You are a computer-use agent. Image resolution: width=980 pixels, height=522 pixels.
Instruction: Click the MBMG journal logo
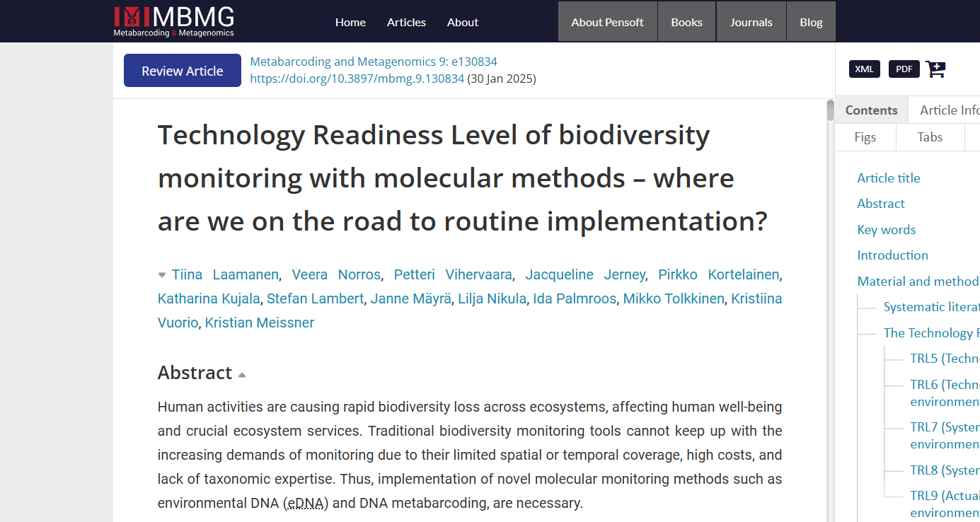[x=173, y=21]
